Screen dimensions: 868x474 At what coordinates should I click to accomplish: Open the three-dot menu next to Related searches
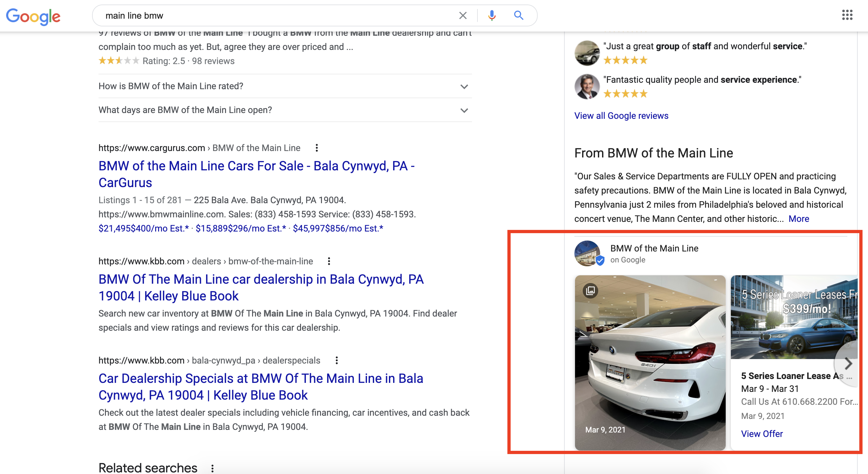[x=212, y=468]
